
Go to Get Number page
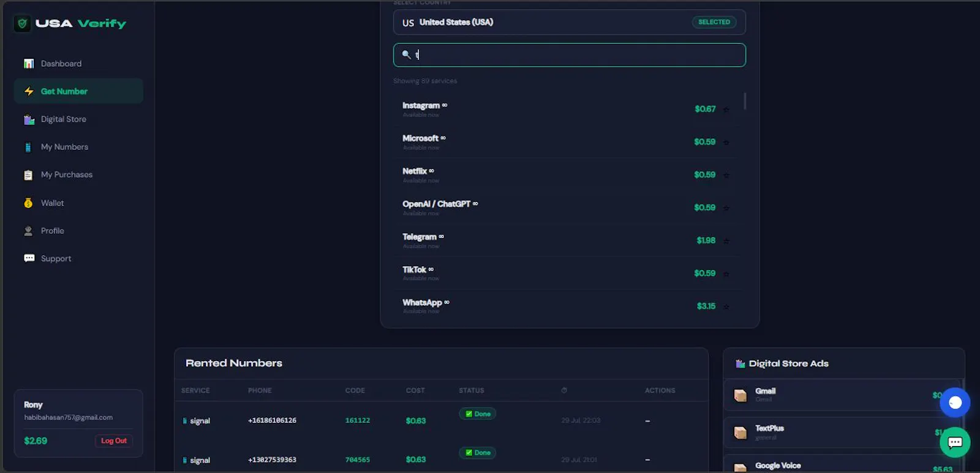click(x=78, y=91)
